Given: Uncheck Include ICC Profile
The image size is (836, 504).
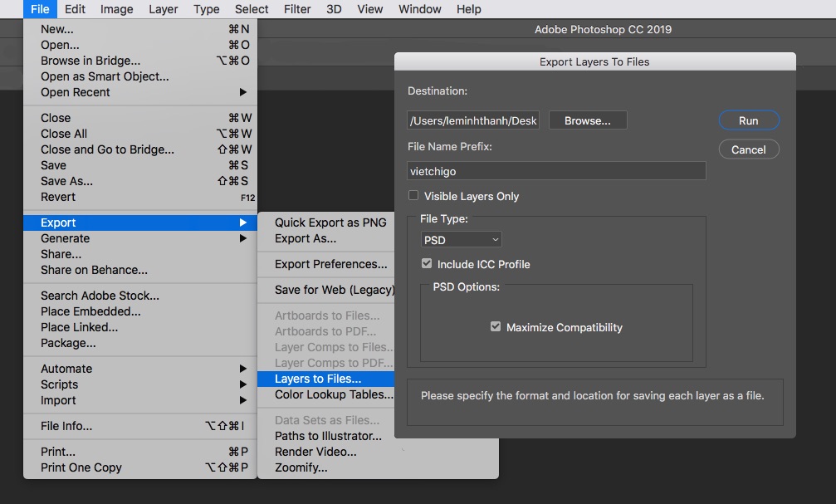Looking at the screenshot, I should point(427,263).
